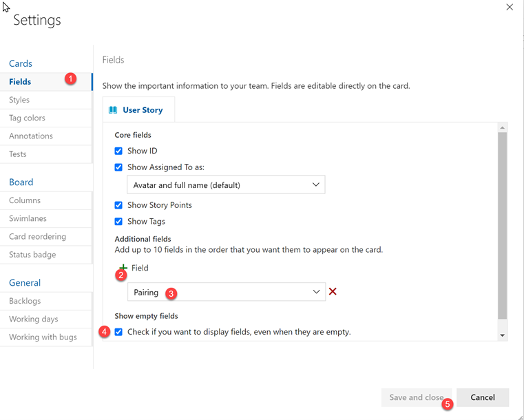
Task: Open Avatar and full name dropdown
Action: pyautogui.click(x=226, y=185)
